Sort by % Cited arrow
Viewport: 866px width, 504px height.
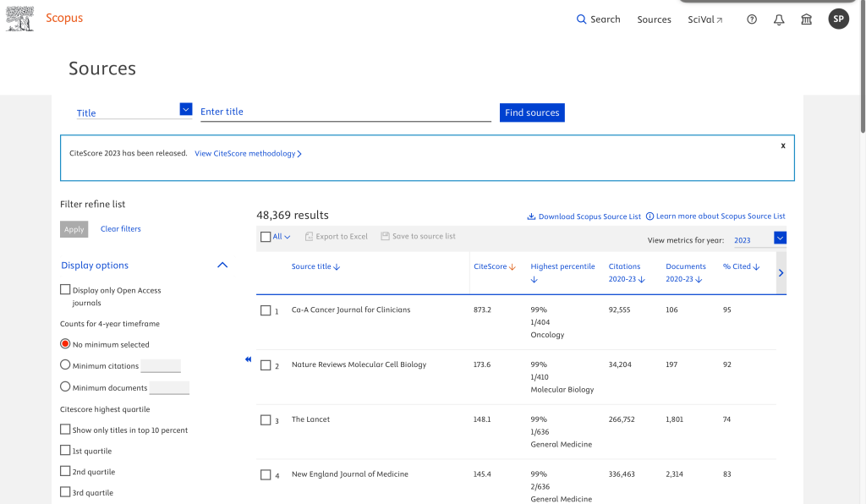757,267
